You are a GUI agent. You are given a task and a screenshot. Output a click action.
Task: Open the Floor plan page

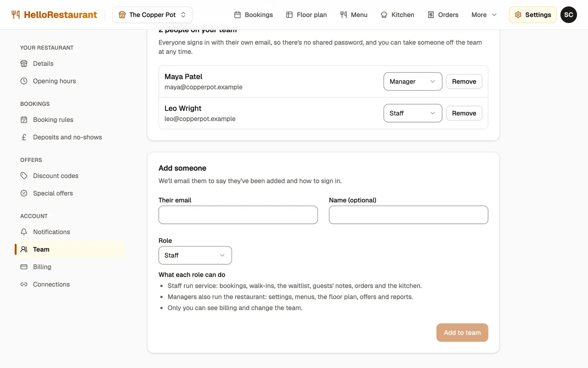coord(306,15)
